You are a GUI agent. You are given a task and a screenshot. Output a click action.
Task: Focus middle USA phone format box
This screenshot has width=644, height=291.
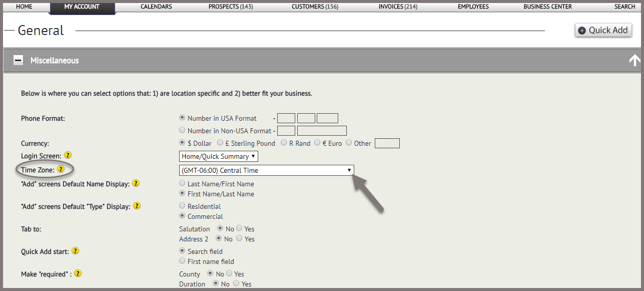coord(306,118)
